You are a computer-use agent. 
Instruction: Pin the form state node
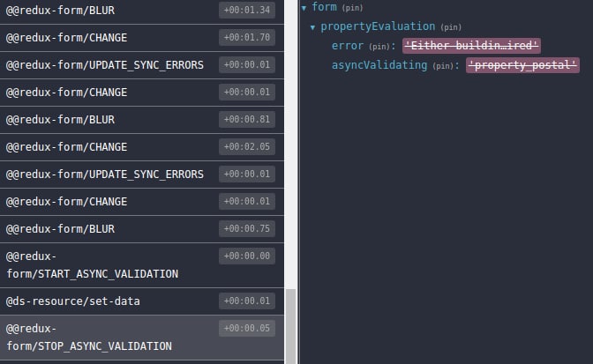click(x=352, y=8)
